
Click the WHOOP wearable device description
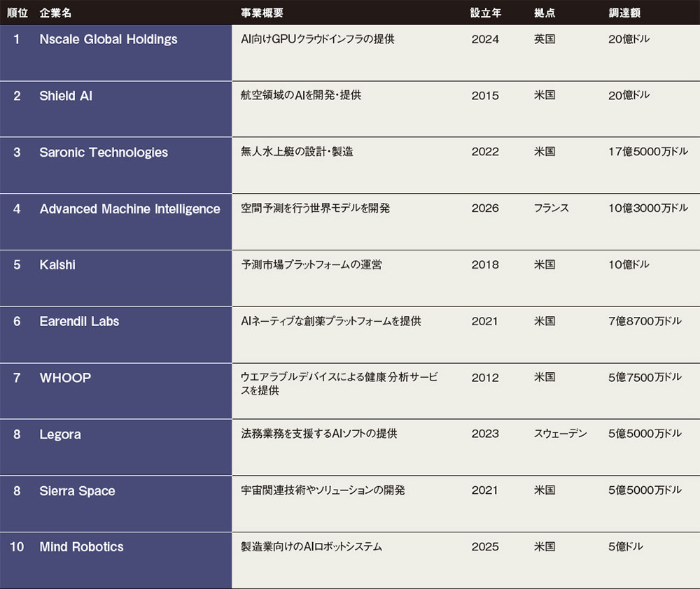click(339, 384)
